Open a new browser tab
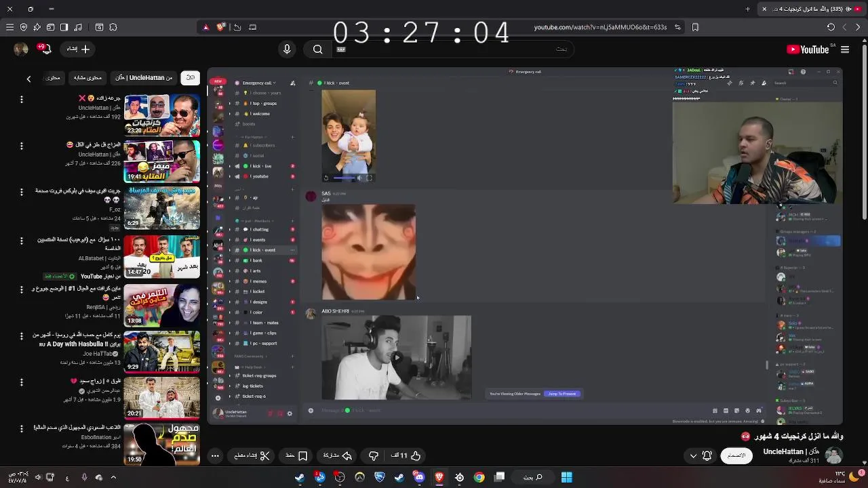 748,9
